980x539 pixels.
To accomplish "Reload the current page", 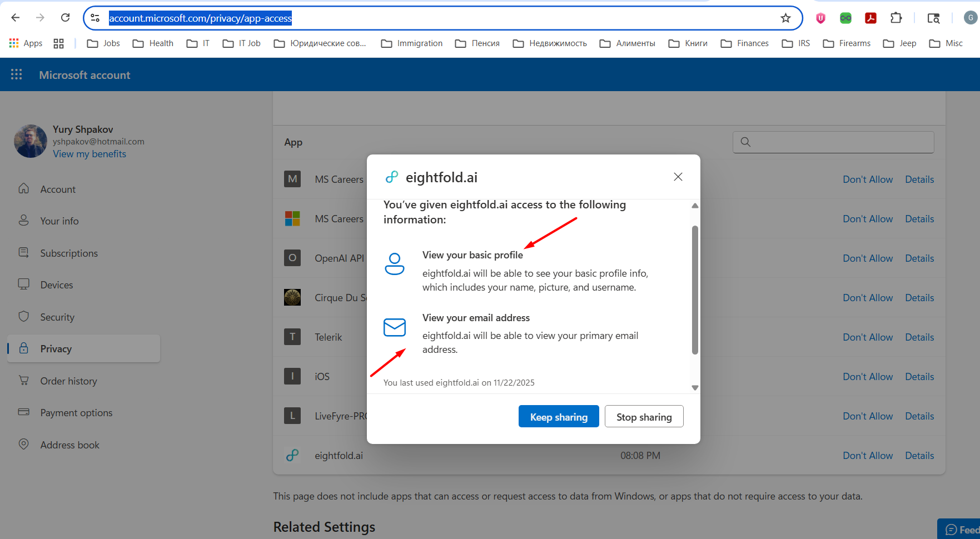I will (65, 18).
